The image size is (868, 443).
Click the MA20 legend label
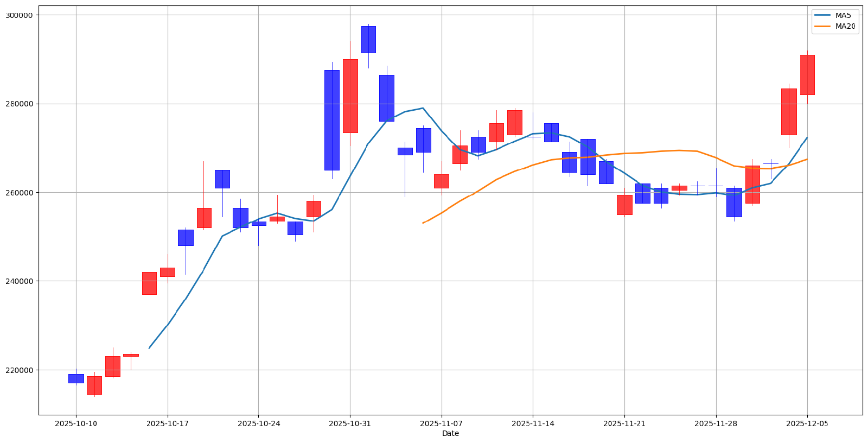[845, 26]
